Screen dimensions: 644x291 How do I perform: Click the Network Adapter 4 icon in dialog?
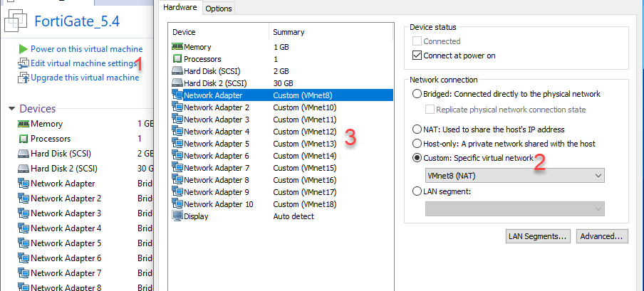click(x=177, y=132)
